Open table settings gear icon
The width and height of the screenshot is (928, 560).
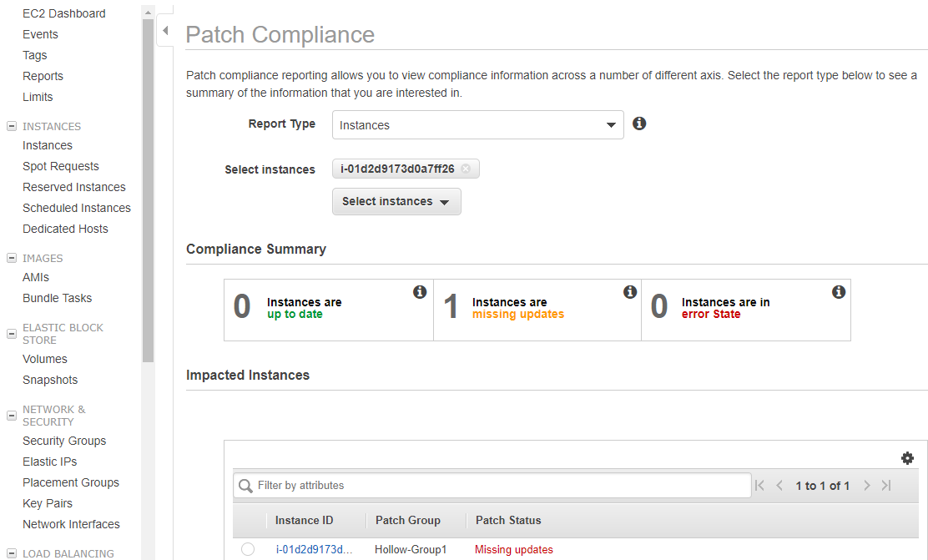(907, 458)
